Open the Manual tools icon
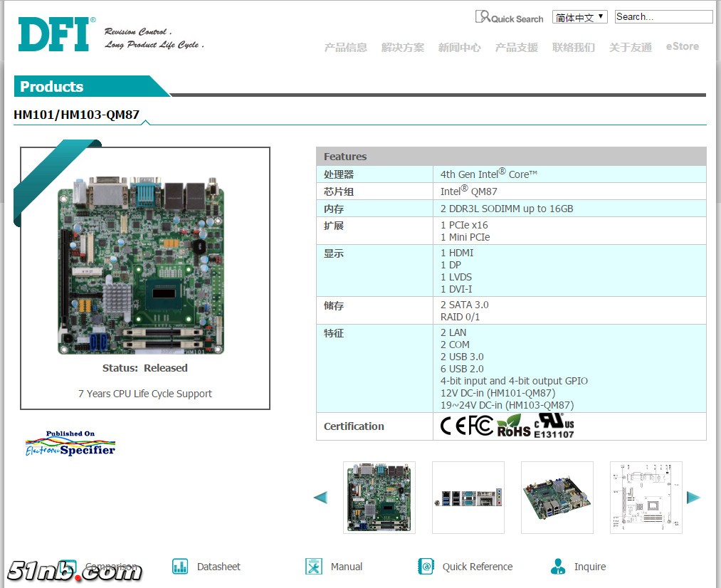This screenshot has height=588, width=721. click(x=314, y=567)
